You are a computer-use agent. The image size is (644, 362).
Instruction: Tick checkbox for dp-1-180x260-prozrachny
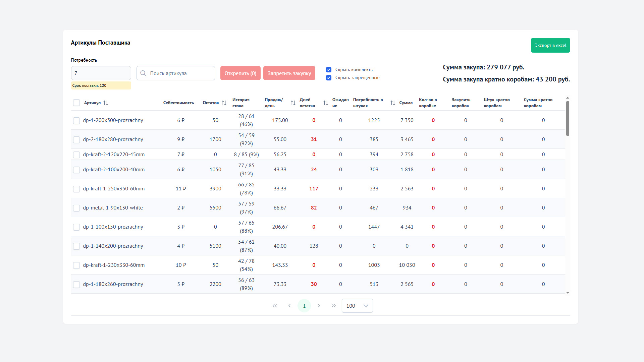click(76, 285)
